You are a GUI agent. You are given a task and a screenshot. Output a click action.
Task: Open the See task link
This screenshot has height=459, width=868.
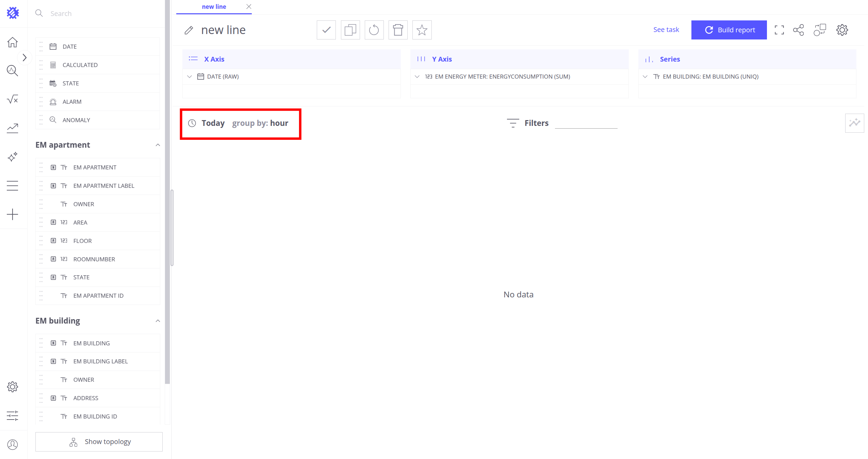pos(666,30)
